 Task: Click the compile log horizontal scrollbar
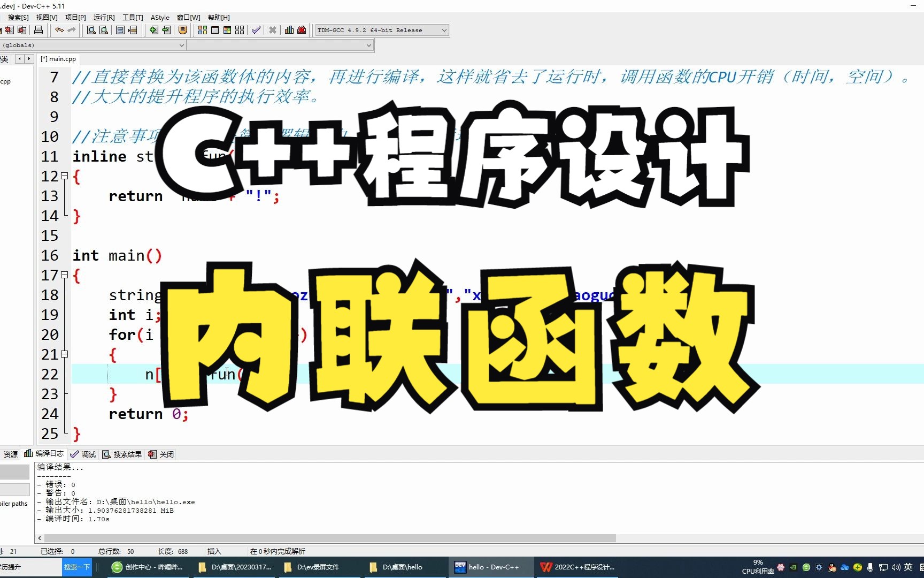(330, 538)
